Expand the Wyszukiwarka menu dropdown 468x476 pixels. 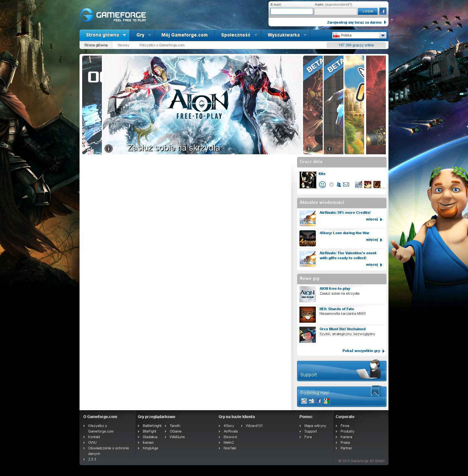[305, 35]
